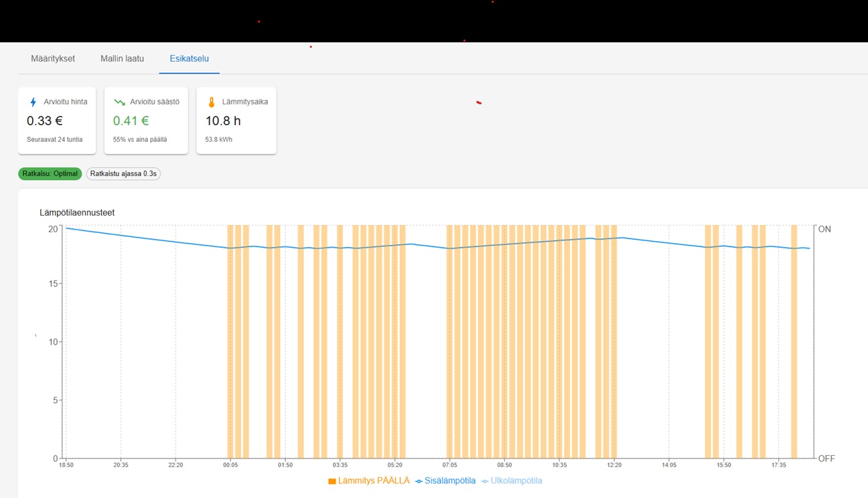868x498 pixels.
Task: Click the lightning bolt icon on price card
Action: [33, 102]
